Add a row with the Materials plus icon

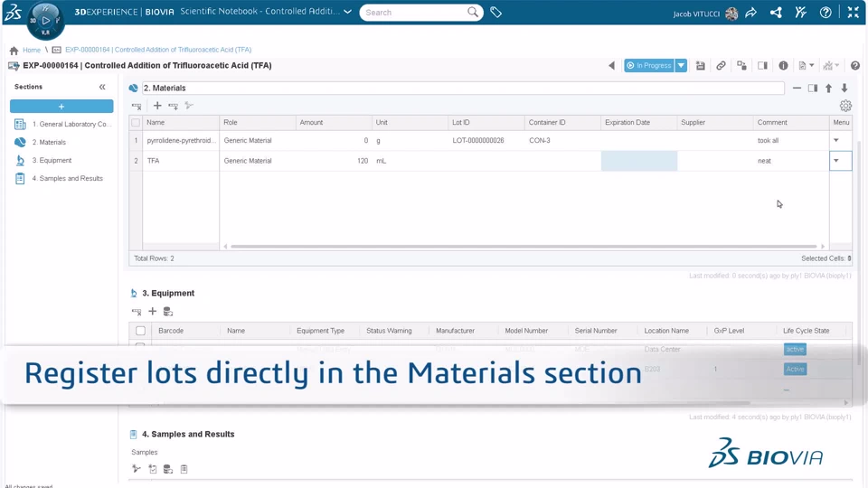click(x=157, y=105)
